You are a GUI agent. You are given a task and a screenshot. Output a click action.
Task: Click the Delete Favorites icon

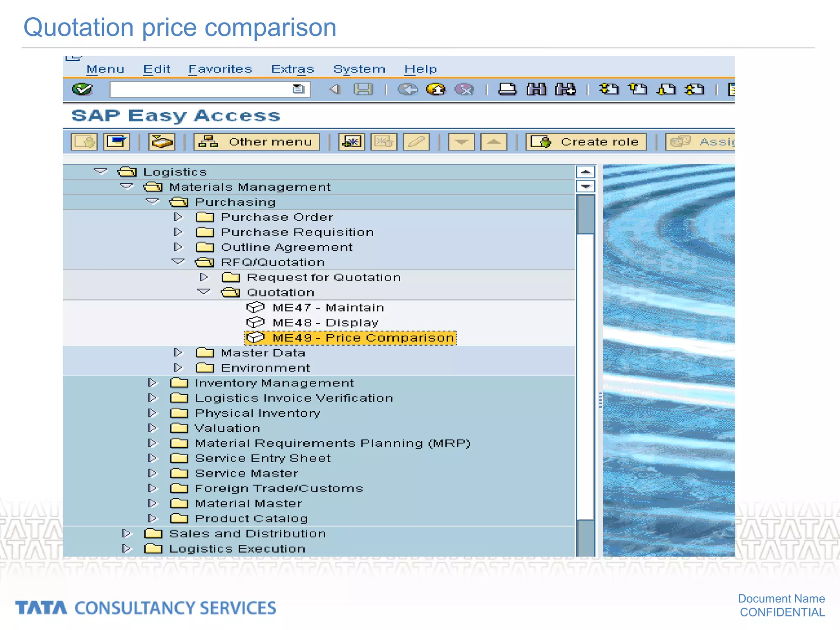click(384, 142)
